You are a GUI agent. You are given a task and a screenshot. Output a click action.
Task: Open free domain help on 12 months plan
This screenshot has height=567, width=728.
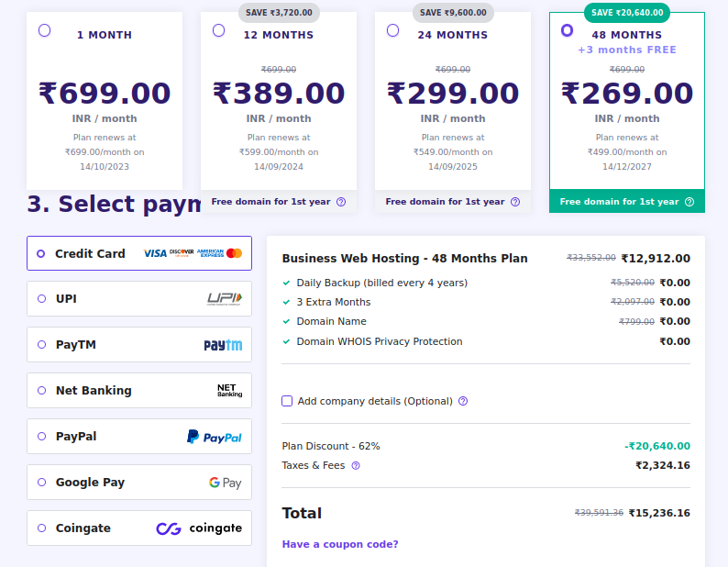coord(341,202)
